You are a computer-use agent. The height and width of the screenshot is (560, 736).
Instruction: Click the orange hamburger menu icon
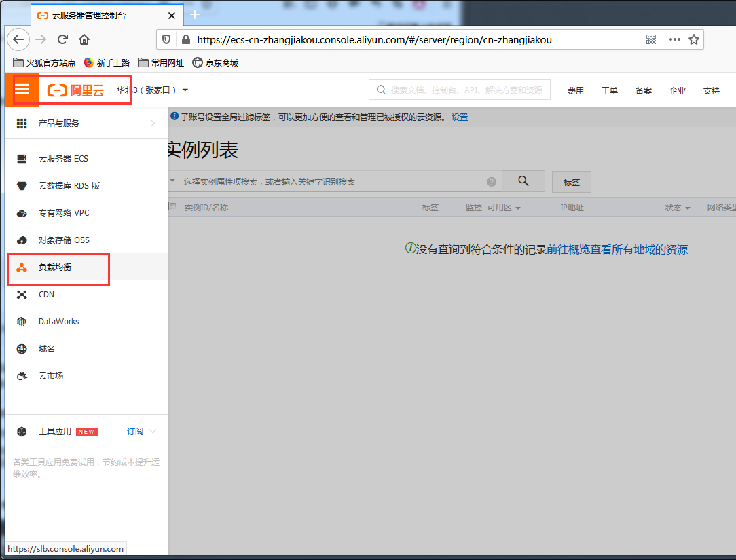coord(22,89)
